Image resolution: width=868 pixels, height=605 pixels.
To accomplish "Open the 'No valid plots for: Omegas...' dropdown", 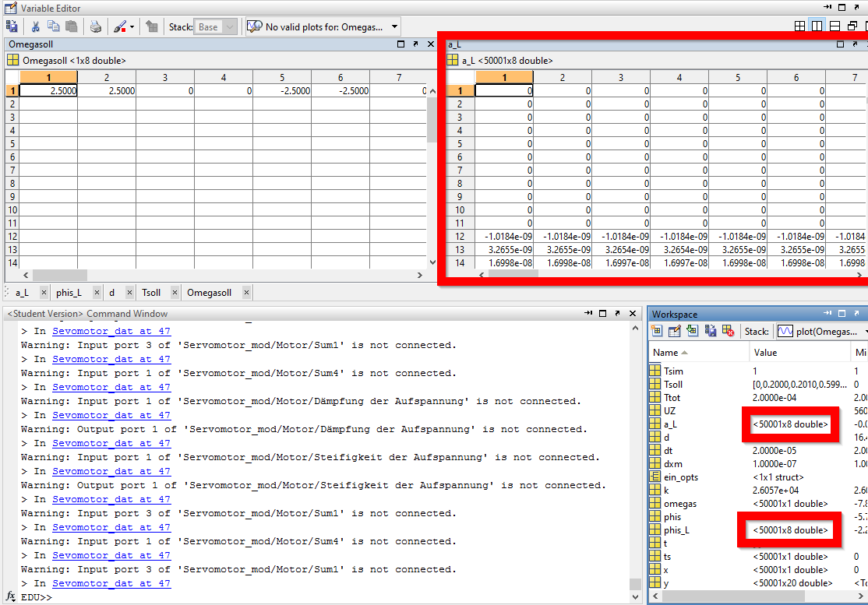I will pyautogui.click(x=394, y=26).
